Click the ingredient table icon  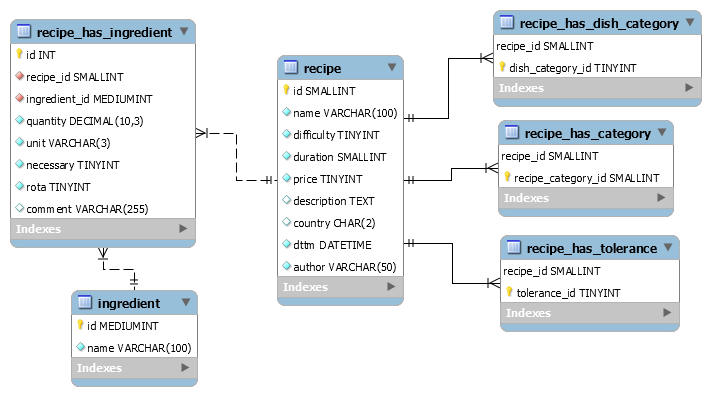click(x=85, y=302)
